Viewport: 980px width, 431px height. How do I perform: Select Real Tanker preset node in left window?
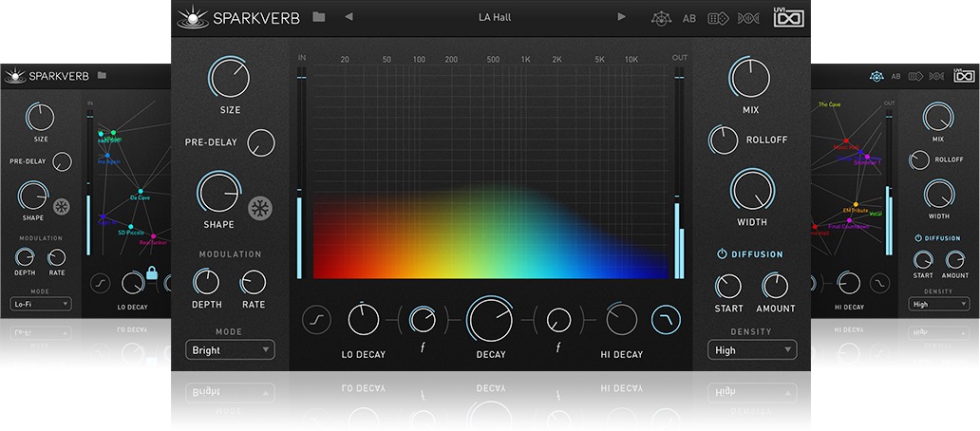[153, 236]
